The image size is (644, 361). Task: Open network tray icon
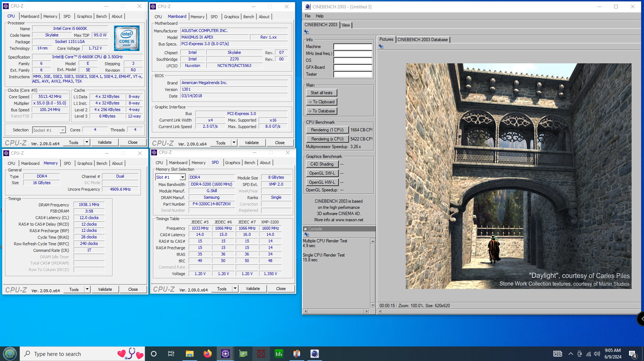pos(589,354)
